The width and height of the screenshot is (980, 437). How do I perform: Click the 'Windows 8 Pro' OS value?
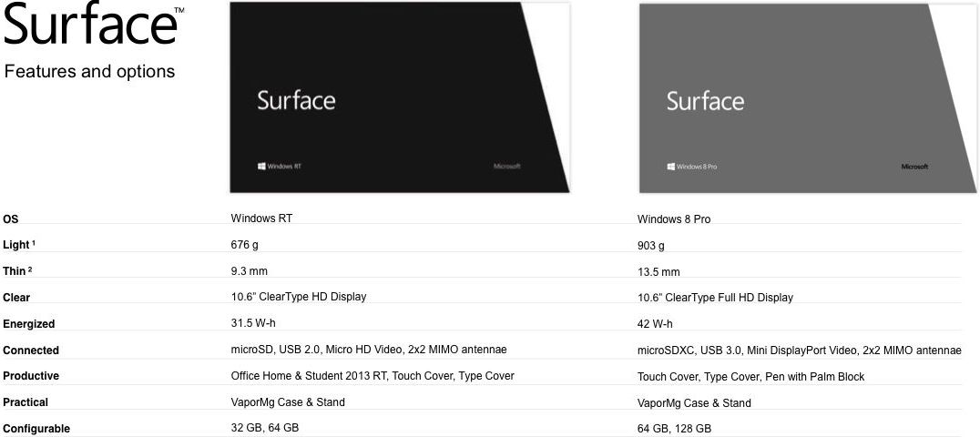coord(674,219)
